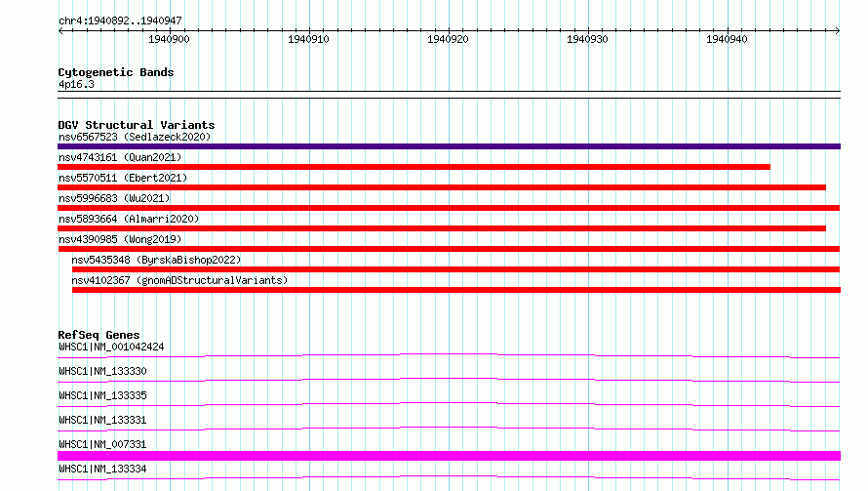The height and width of the screenshot is (491, 868).
Task: Click the 4p16.3 band label
Action: tap(76, 84)
